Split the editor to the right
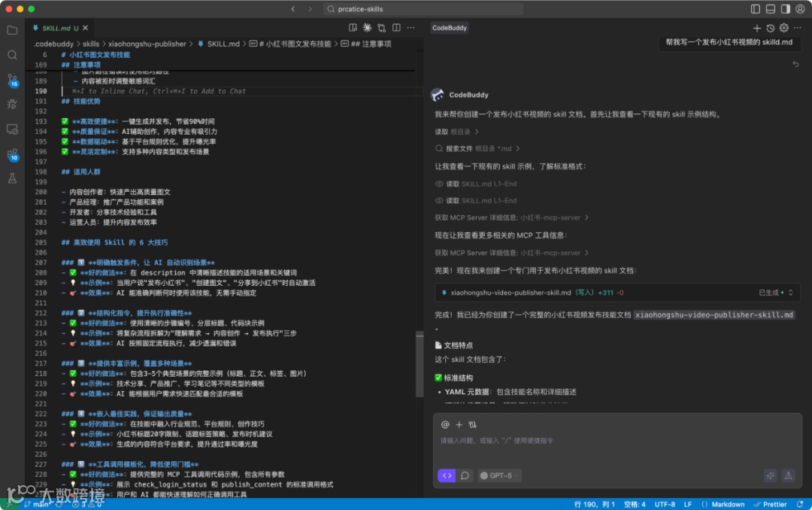The width and height of the screenshot is (812, 510). (396, 28)
